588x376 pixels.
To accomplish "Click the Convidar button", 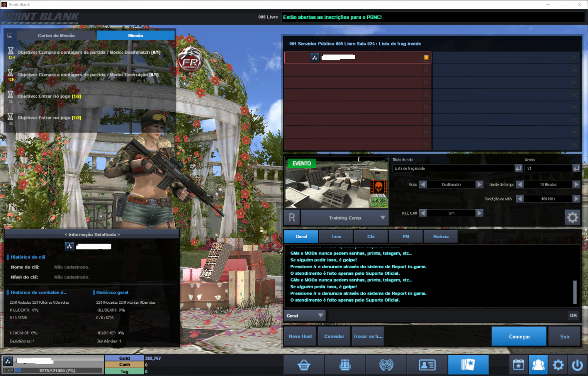I will (334, 336).
